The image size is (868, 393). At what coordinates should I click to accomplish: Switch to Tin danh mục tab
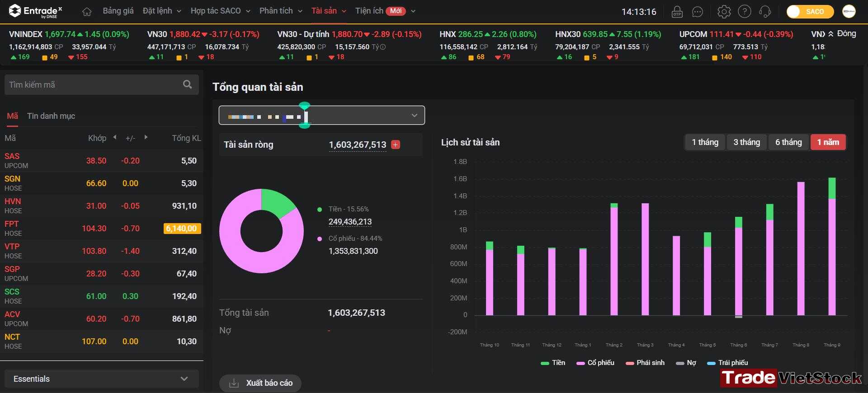coord(51,116)
